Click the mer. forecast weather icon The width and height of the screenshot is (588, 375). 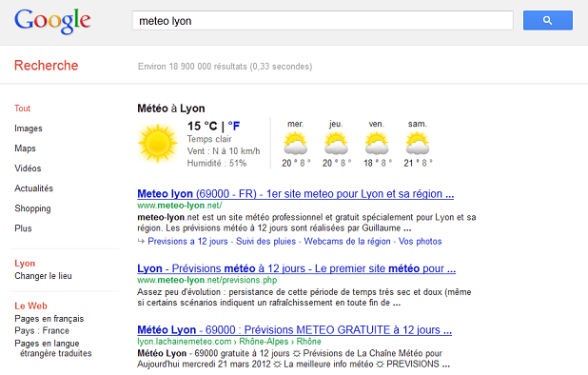click(296, 144)
